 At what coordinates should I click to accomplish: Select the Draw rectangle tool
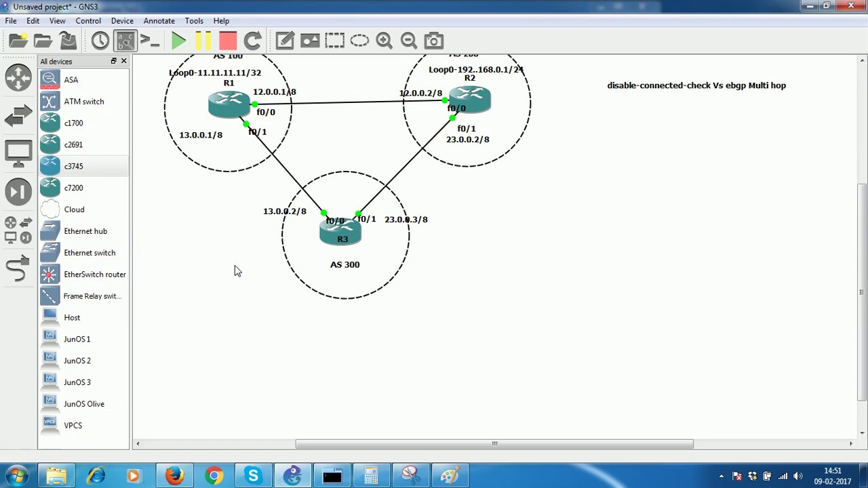[334, 41]
